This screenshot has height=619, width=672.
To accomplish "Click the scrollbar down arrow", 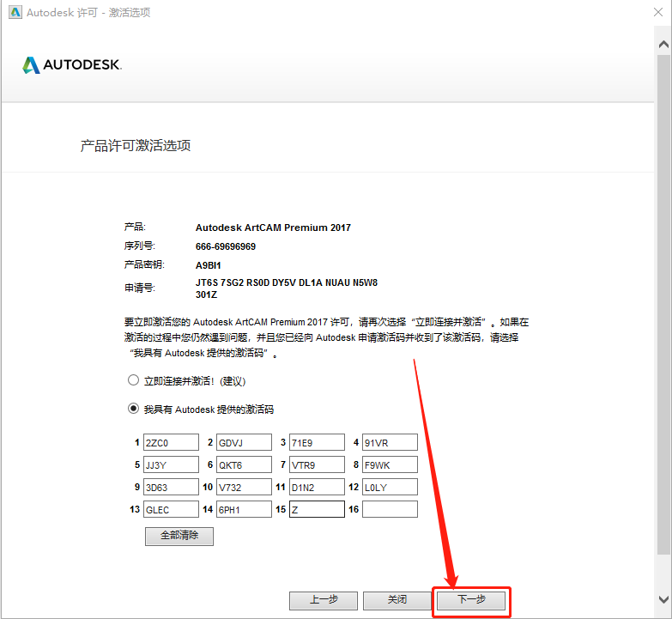I will 663,599.
